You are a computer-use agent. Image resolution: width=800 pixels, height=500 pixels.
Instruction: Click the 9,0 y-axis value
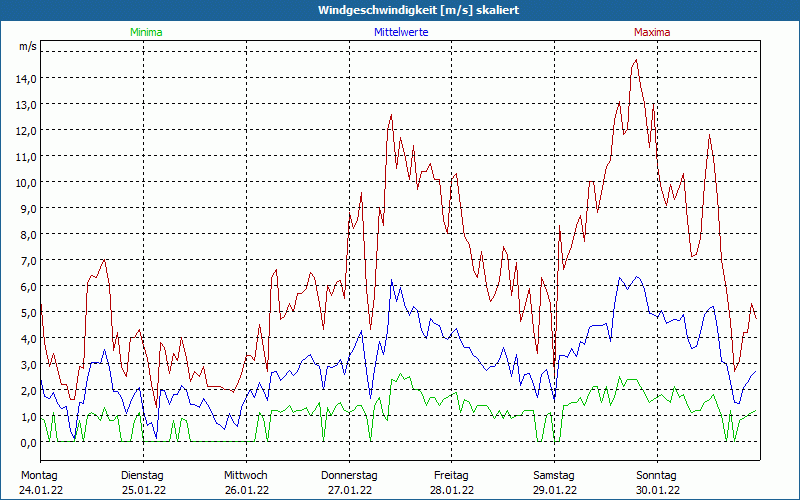coord(28,209)
